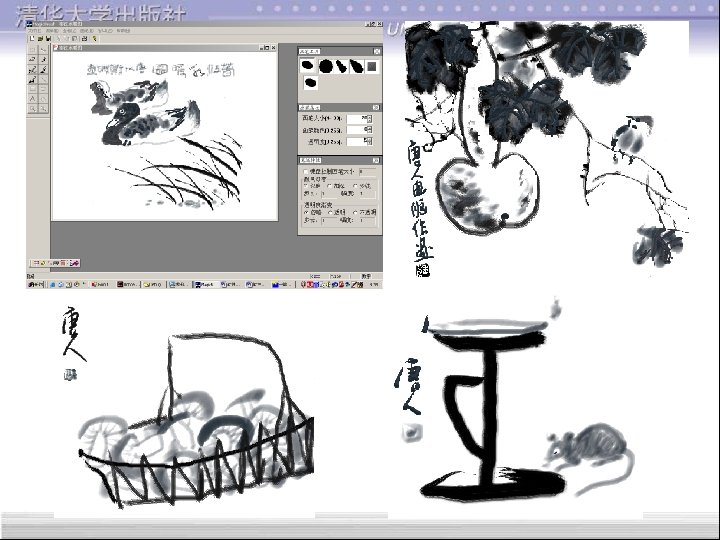Screen dimensions: 720x540
Task: Select first oval brush tip shape
Action: tap(307, 66)
